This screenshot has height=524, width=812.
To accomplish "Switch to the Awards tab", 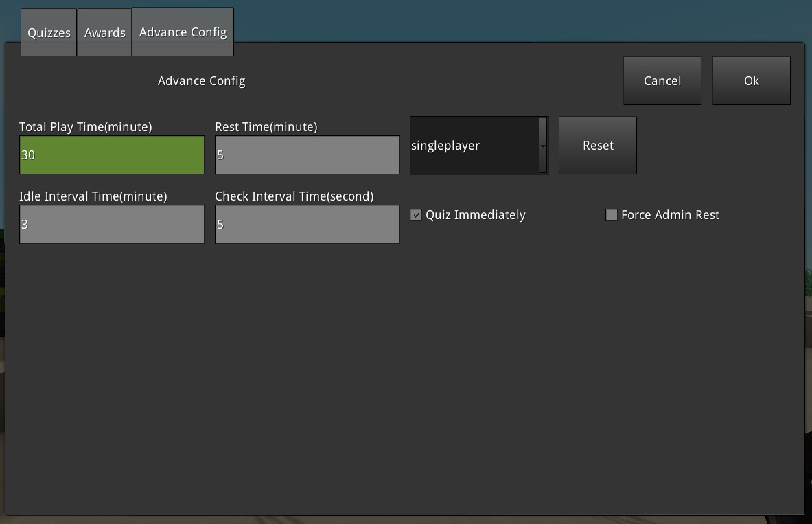I will click(104, 32).
